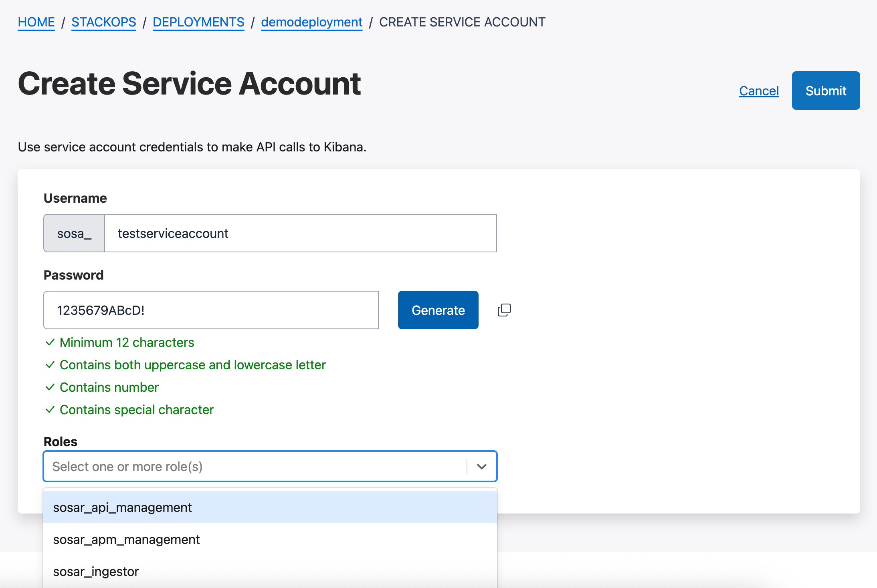
Task: Copy the generated password to clipboard
Action: (x=504, y=310)
